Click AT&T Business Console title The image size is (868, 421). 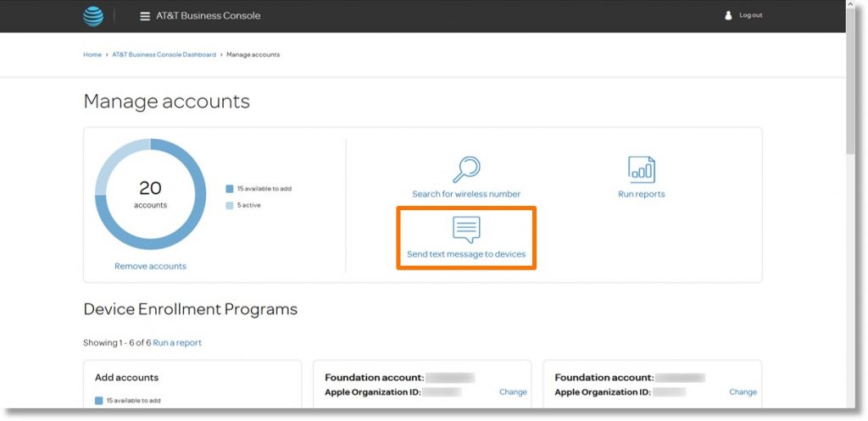click(x=209, y=15)
